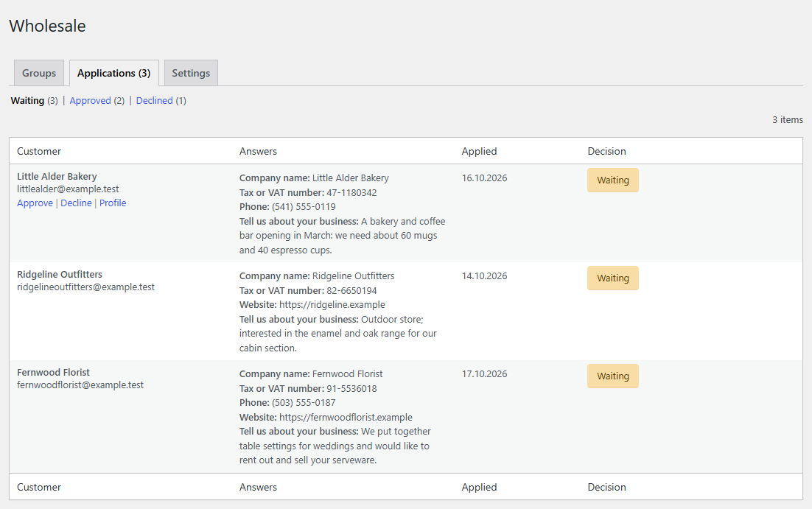Click phone (503) 555-0187
This screenshot has height=509, width=812.
tap(304, 402)
